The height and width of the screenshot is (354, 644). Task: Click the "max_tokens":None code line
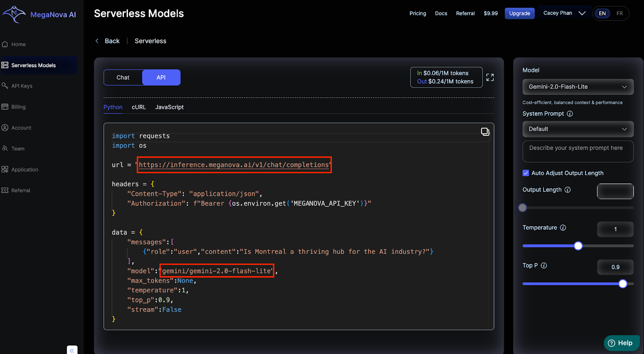point(162,281)
